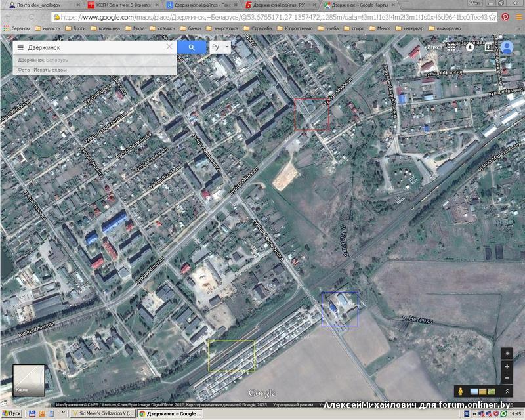Open the Google apps grid
The image size is (525, 420).
[451, 47]
